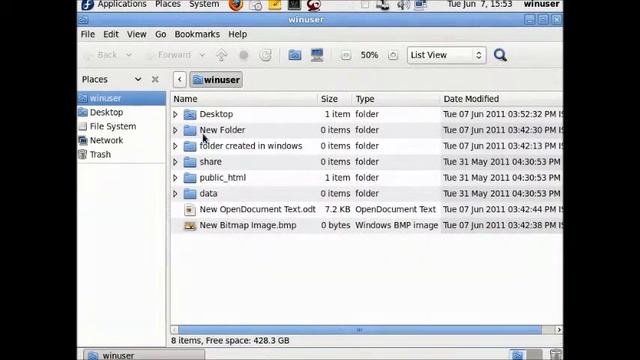Click the Bitmap Image file icon

[x=190, y=225]
